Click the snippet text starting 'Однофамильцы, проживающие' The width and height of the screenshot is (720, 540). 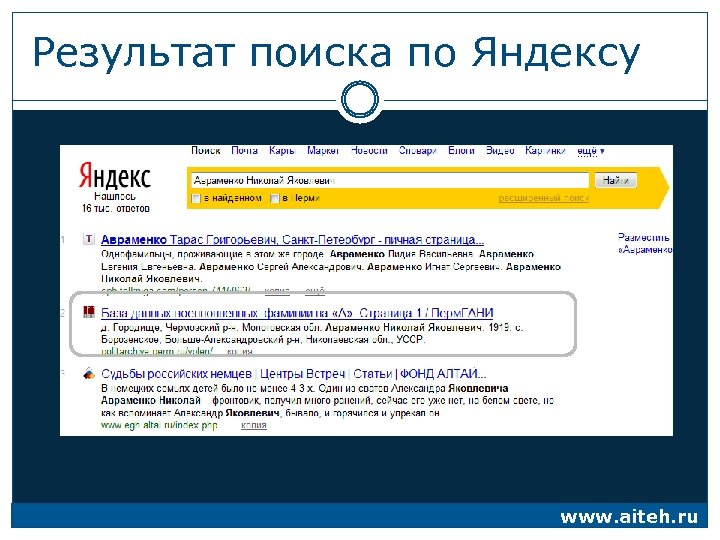tap(331, 266)
